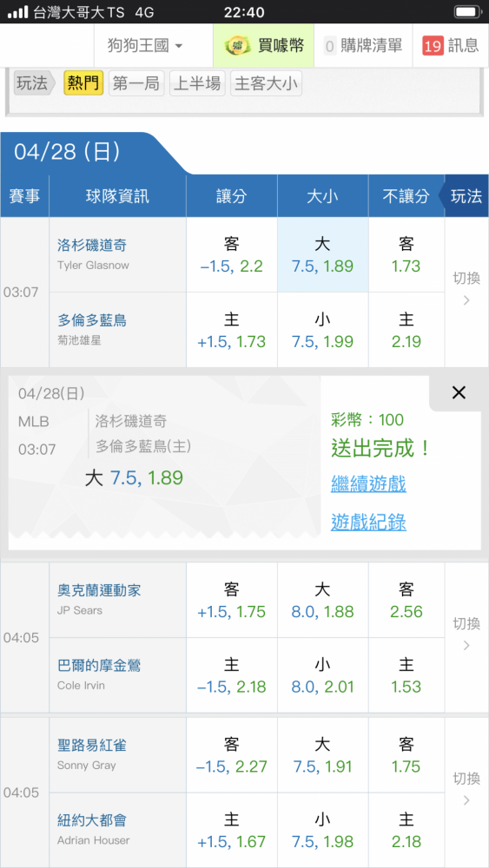
Task: Click the 球隊資訊 column header
Action: 117,196
